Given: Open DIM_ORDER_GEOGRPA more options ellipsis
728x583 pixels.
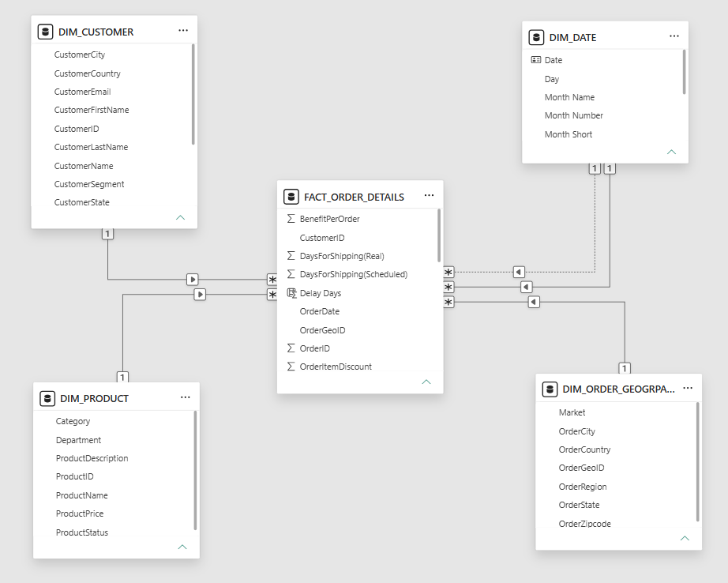Looking at the screenshot, I should [688, 388].
